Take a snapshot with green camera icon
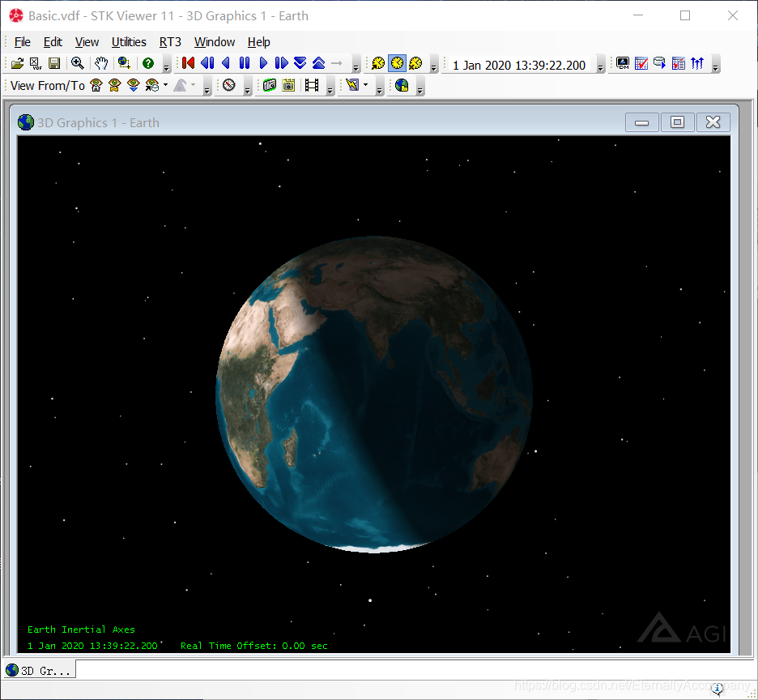 coord(270,86)
